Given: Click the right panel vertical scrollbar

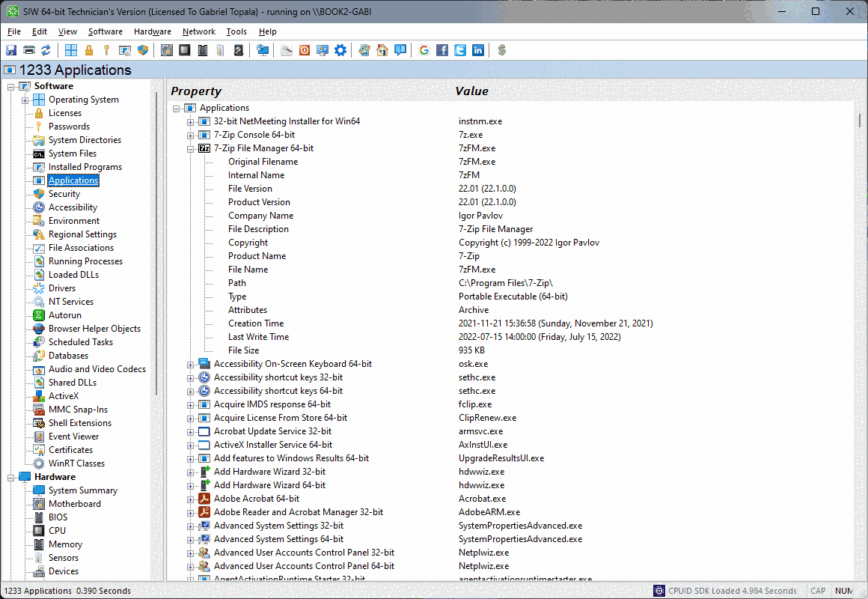Looking at the screenshot, I should [x=861, y=120].
